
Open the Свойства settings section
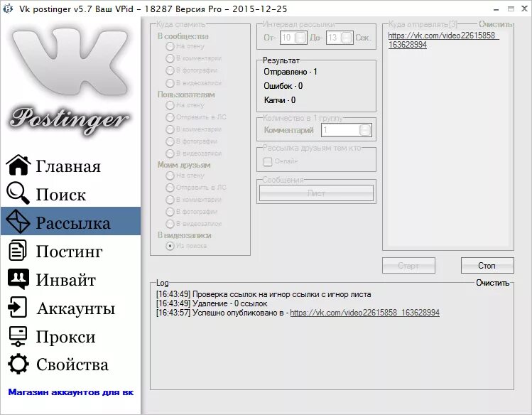[70, 364]
